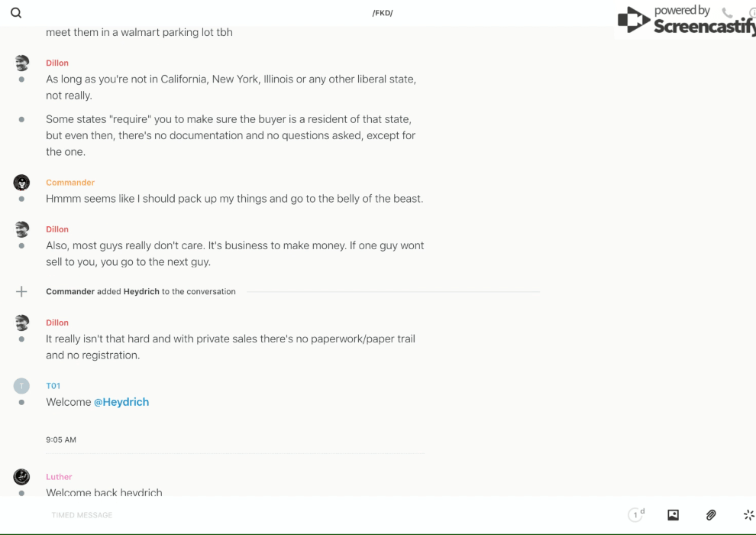This screenshot has height=535, width=756.
Task: Click the Commander sender name in orange
Action: [70, 183]
